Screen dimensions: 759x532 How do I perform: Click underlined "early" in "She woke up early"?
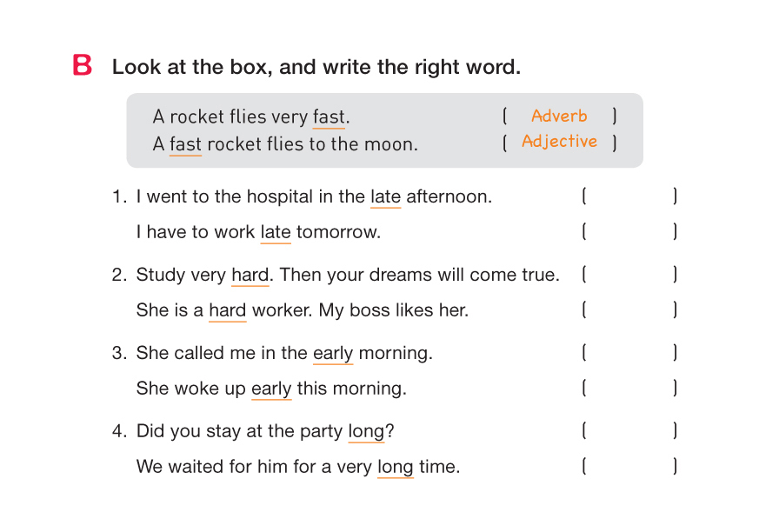tap(271, 389)
